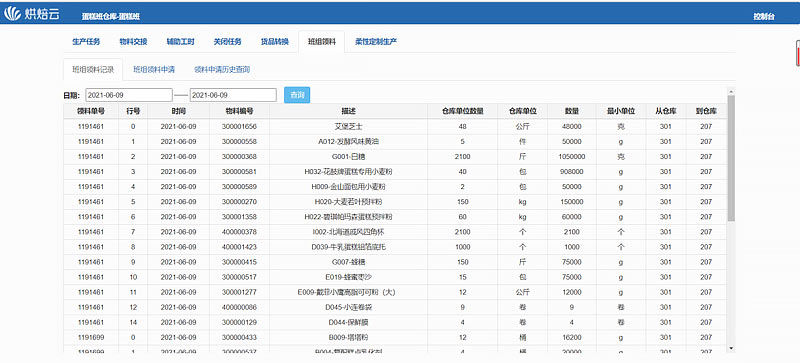
Task: Open the 控制台 link in header
Action: click(764, 16)
